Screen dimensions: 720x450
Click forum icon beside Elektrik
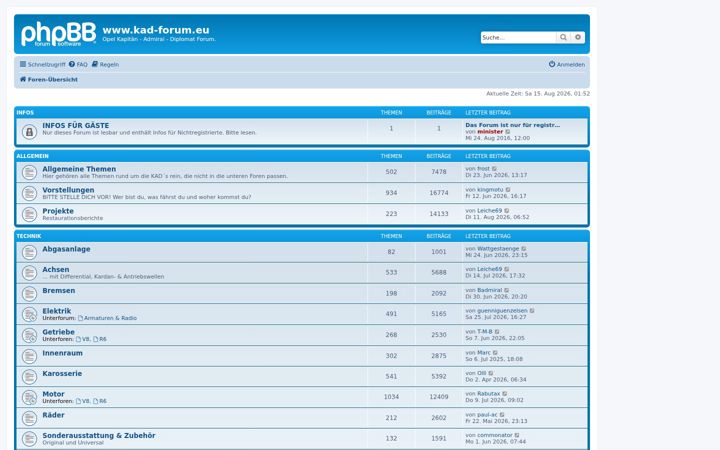(x=29, y=315)
